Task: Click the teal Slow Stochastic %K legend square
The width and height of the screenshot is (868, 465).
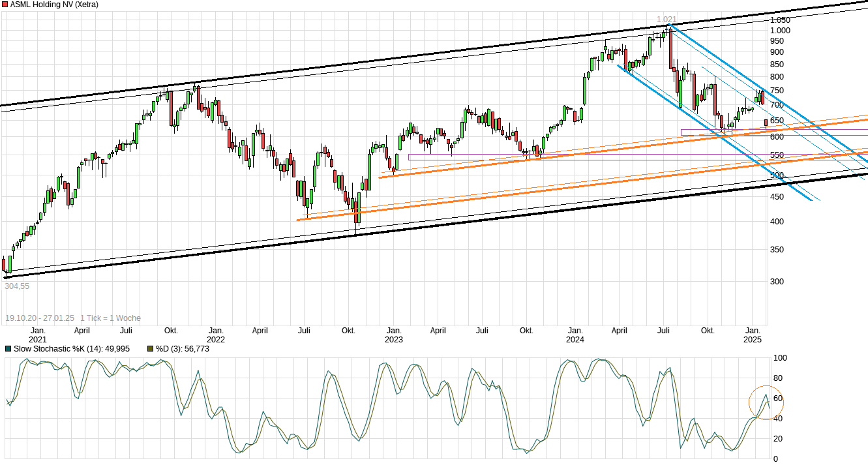Action: coord(8,349)
